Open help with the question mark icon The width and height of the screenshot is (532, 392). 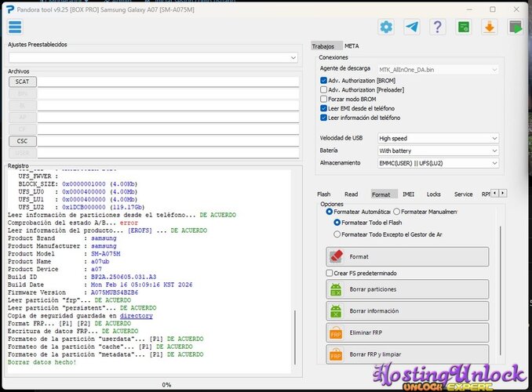(438, 27)
